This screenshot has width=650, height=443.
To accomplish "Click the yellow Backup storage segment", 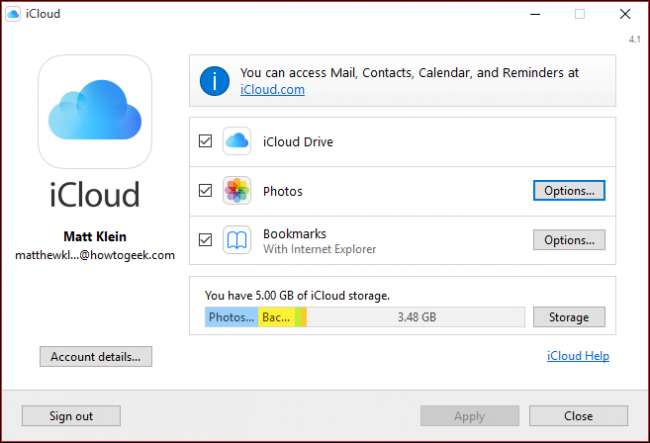I will point(276,317).
